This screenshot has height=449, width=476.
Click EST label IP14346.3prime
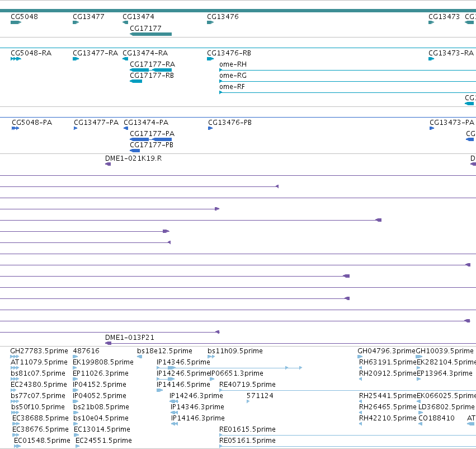197,408
